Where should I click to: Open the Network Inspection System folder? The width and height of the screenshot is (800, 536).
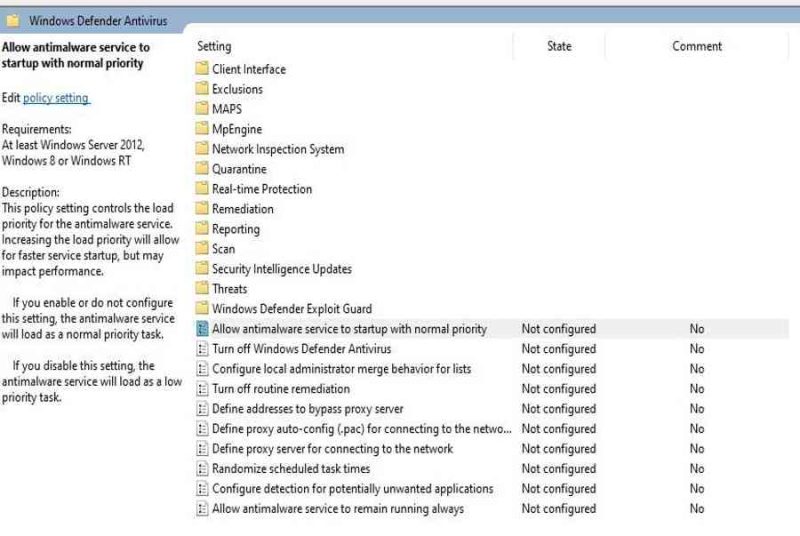278,149
